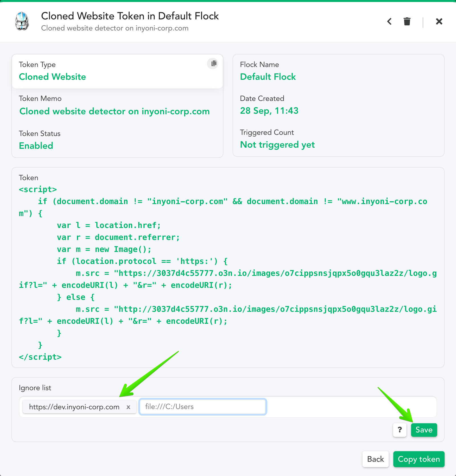The width and height of the screenshot is (456, 476).
Task: Click the 'Ignore list' section label
Action: (x=35, y=388)
